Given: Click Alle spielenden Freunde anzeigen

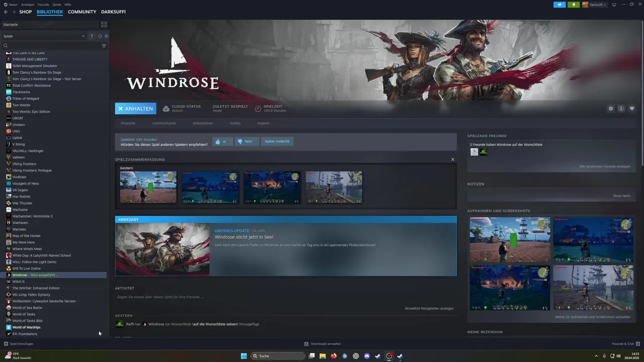Looking at the screenshot, I should point(604,166).
